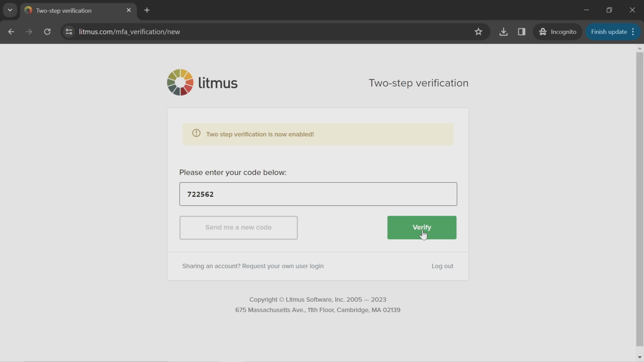Screen dimensions: 644x362
Task: Minimize the browser window
Action: 586,10
